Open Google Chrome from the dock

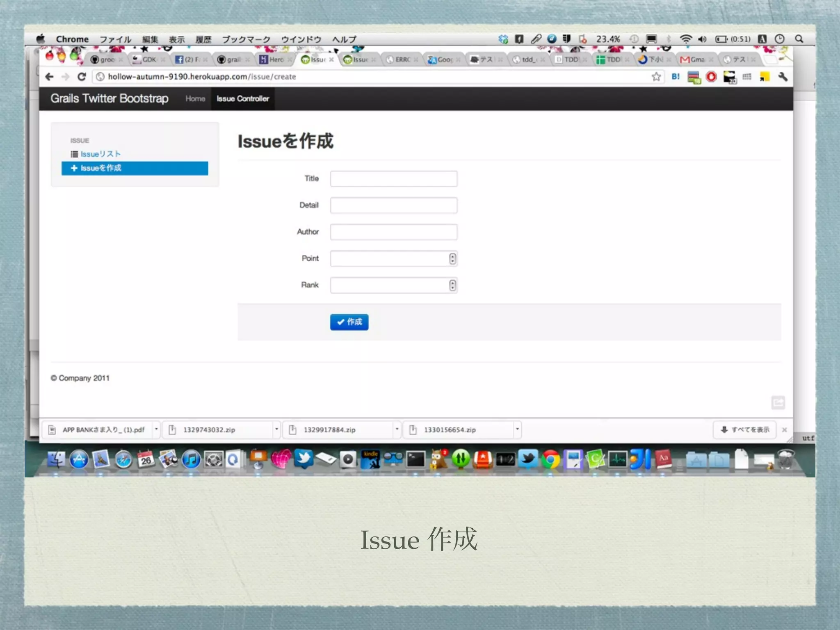tap(550, 459)
